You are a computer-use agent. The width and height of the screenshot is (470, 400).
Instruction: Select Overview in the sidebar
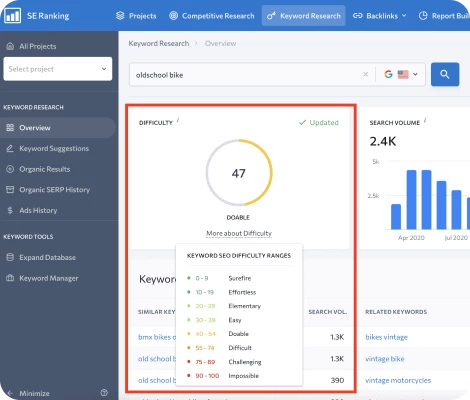coord(58,128)
